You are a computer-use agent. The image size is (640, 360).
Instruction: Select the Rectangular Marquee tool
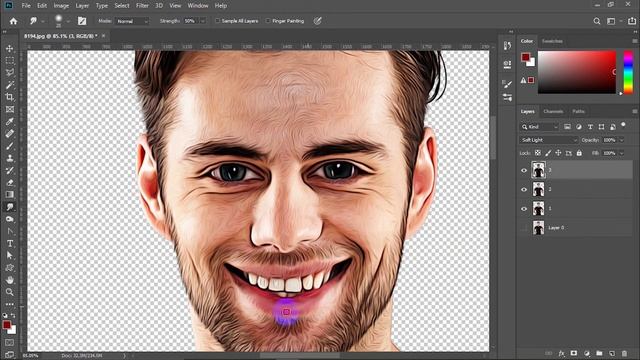coord(10,60)
